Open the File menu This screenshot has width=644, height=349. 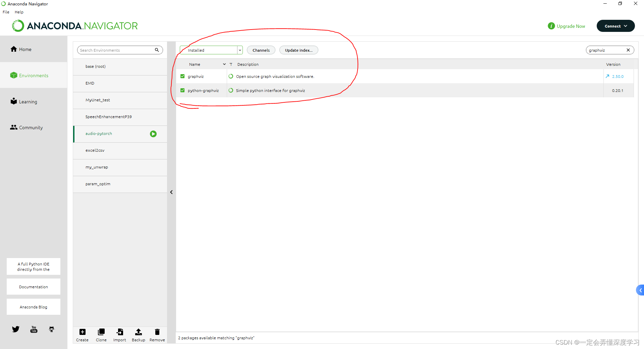pos(6,12)
